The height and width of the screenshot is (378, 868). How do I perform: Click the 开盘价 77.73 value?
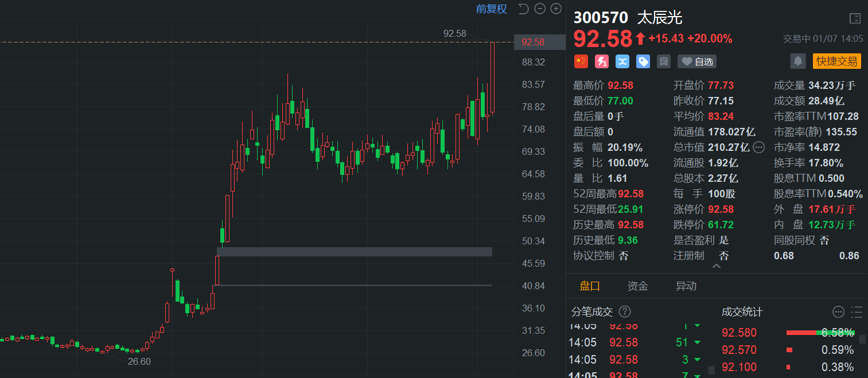point(721,85)
